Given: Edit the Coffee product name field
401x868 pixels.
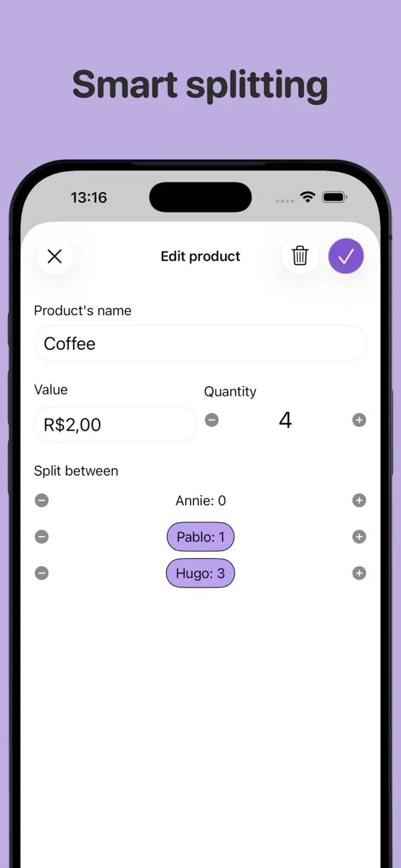Looking at the screenshot, I should 200,343.
